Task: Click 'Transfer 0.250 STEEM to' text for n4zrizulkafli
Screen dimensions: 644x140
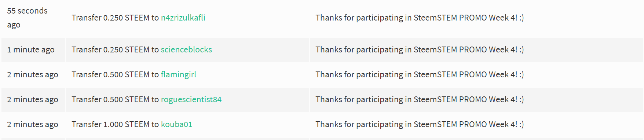Action: (115, 18)
